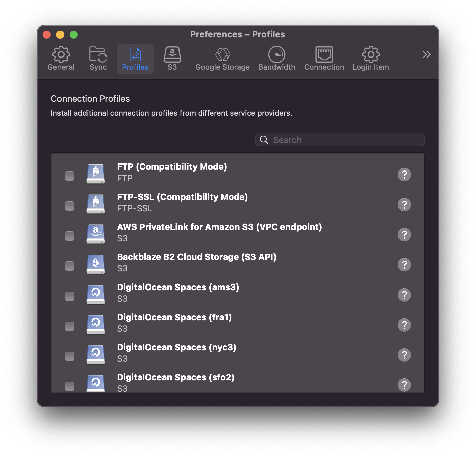Enable the FTP (Compatibility Mode) profile checkbox
476x456 pixels.
coord(70,176)
